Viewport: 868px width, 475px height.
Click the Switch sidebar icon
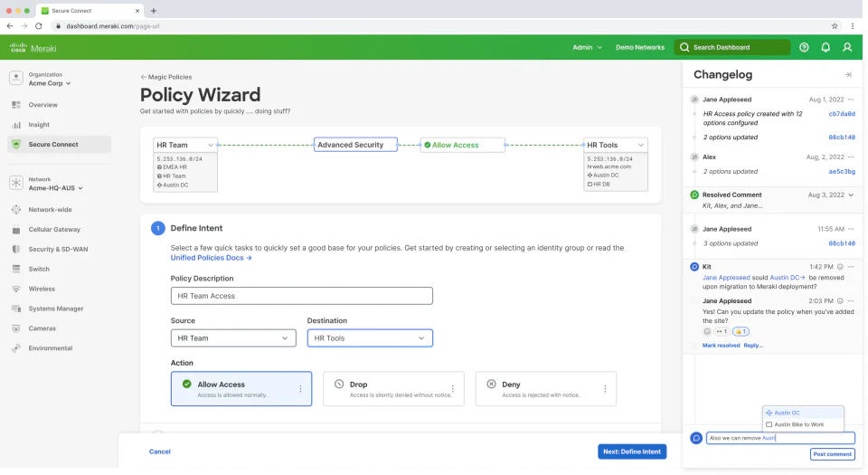16,269
